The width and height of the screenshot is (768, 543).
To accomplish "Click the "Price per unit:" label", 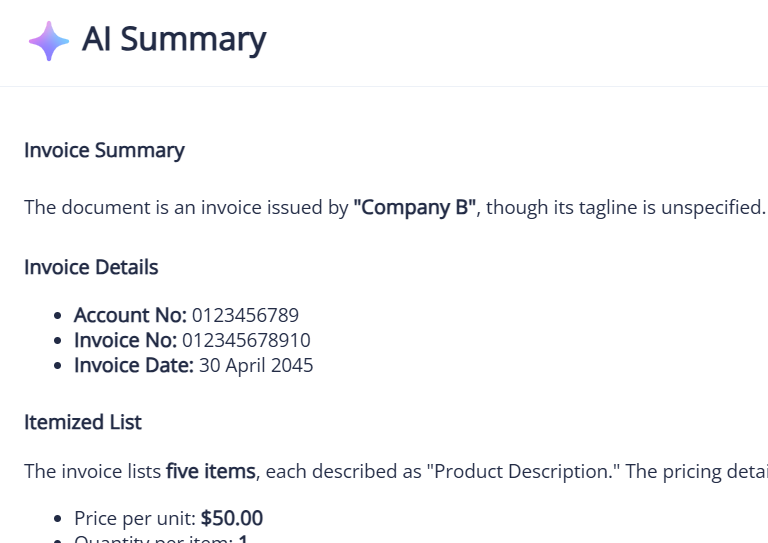I will click(135, 518).
